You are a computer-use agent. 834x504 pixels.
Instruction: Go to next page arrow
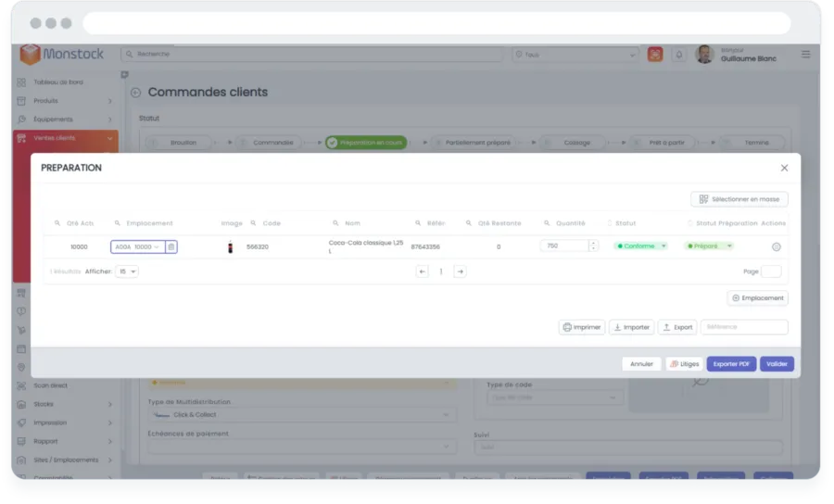tap(460, 271)
